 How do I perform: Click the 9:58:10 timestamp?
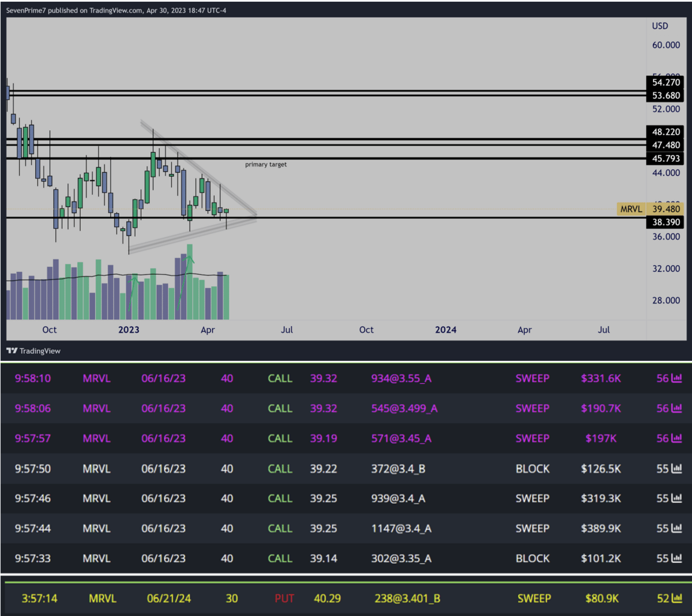pyautogui.click(x=33, y=379)
